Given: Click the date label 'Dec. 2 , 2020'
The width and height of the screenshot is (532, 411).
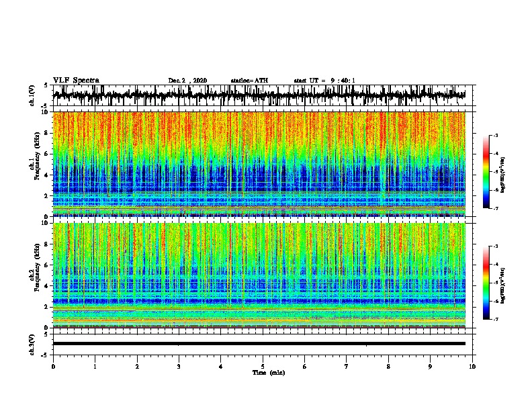Looking at the screenshot, I should 187,81.
